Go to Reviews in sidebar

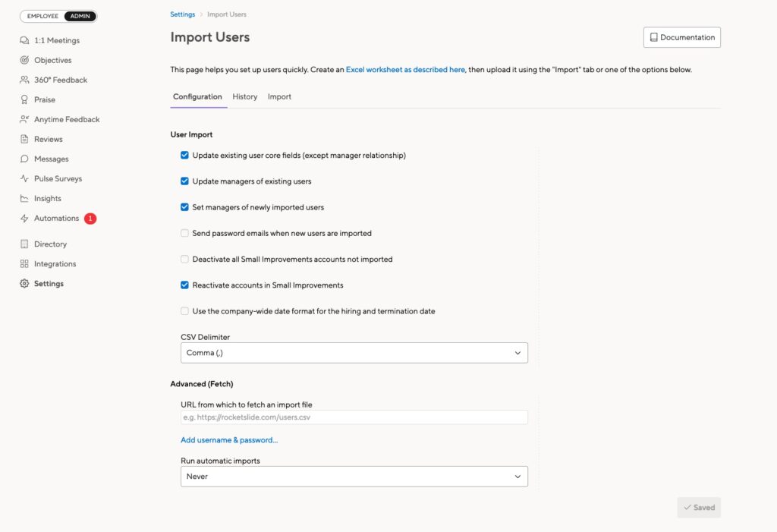coord(48,140)
